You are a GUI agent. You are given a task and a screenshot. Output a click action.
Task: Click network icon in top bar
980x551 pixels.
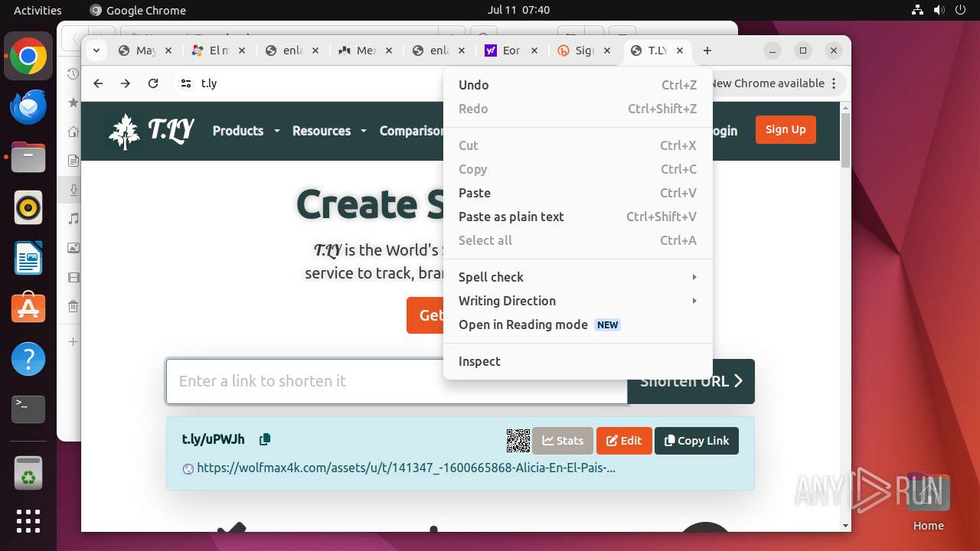point(917,10)
